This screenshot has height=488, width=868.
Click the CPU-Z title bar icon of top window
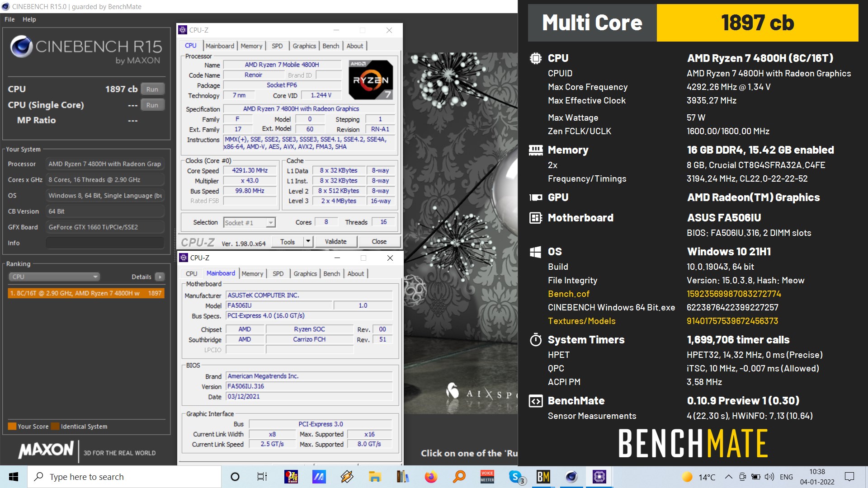tap(183, 30)
